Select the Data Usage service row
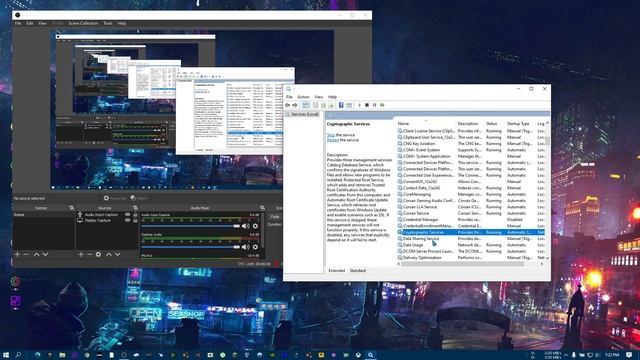This screenshot has height=360, width=640. click(471, 245)
